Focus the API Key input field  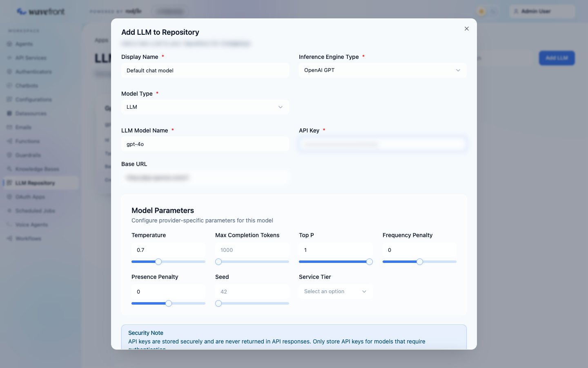click(x=383, y=144)
